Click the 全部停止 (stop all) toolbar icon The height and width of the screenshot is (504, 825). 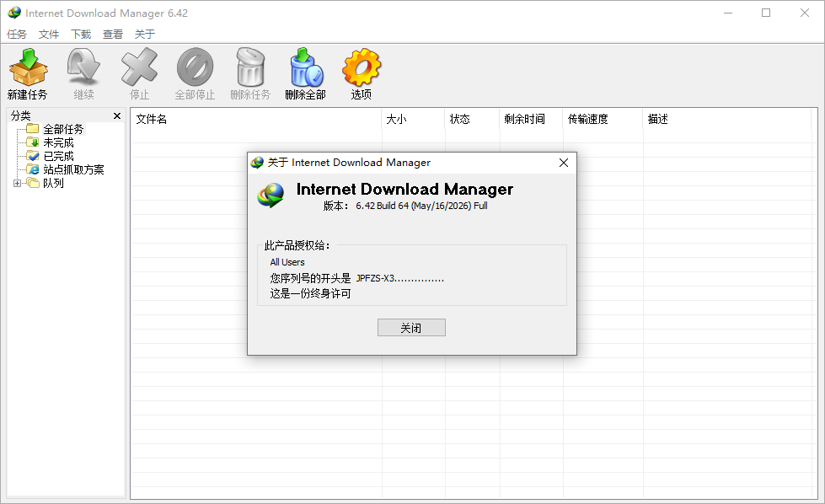195,67
